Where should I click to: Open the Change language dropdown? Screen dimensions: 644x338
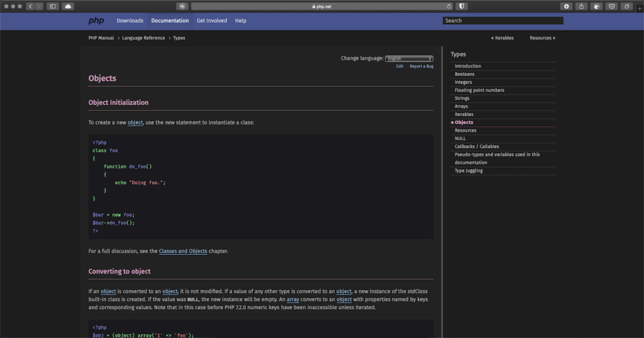pyautogui.click(x=409, y=58)
